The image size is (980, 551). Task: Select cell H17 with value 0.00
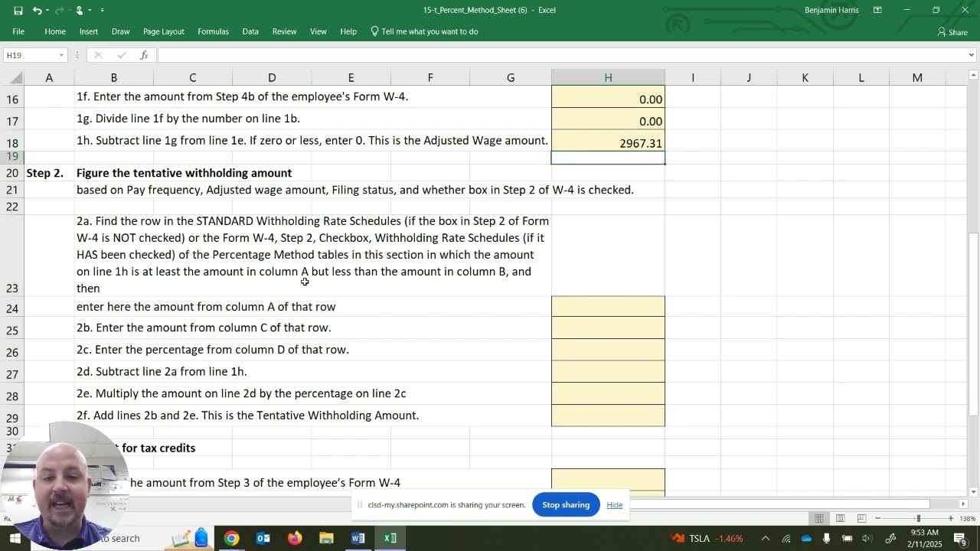pyautogui.click(x=608, y=119)
